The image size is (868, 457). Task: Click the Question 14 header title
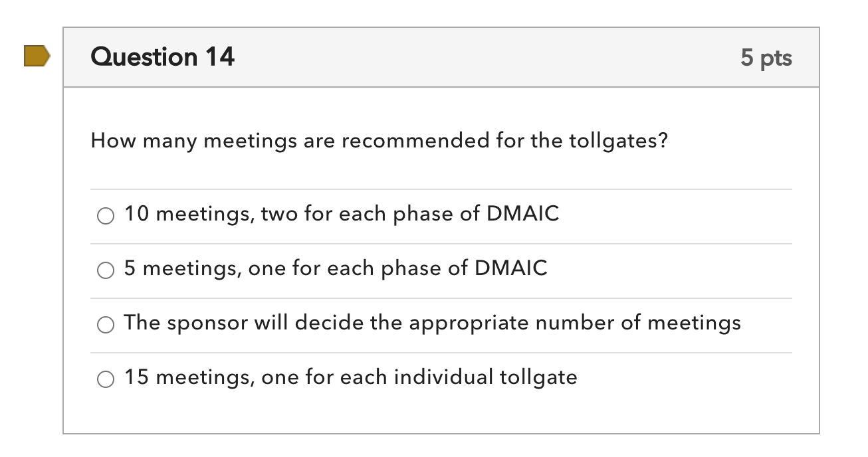(162, 56)
